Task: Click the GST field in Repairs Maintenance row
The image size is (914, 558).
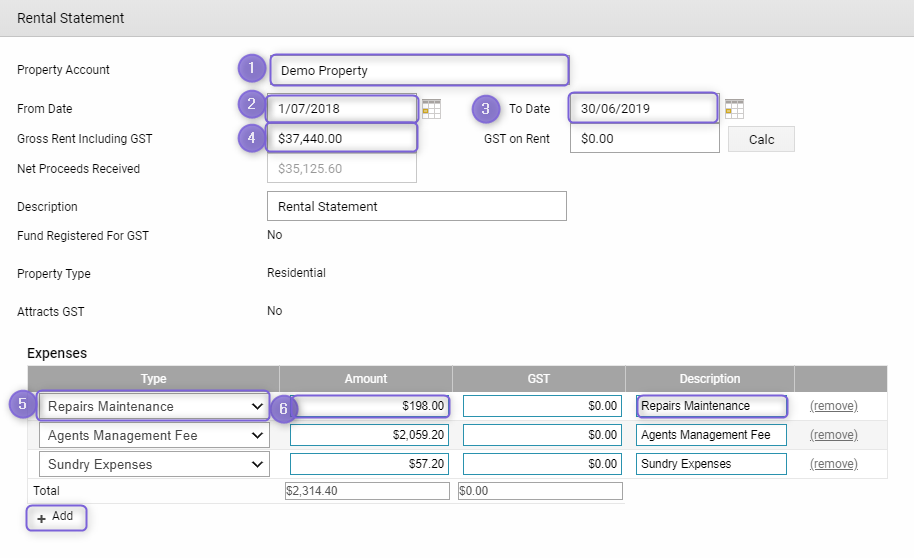Action: coord(542,406)
